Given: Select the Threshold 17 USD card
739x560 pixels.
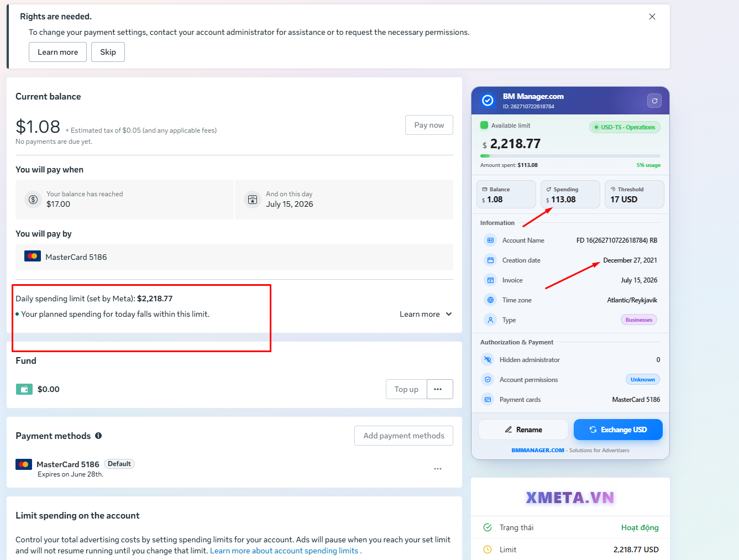Looking at the screenshot, I should tap(635, 195).
